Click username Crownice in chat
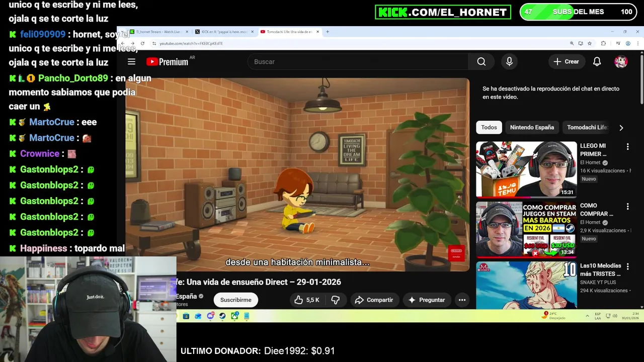 pyautogui.click(x=40, y=153)
